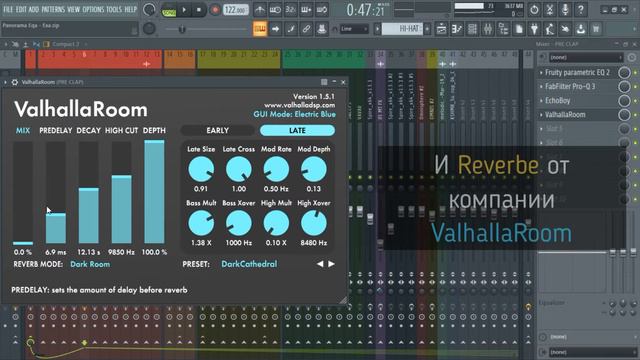Click the scissors icon in top toolbar
The height and width of the screenshot is (360, 640).
550,9
